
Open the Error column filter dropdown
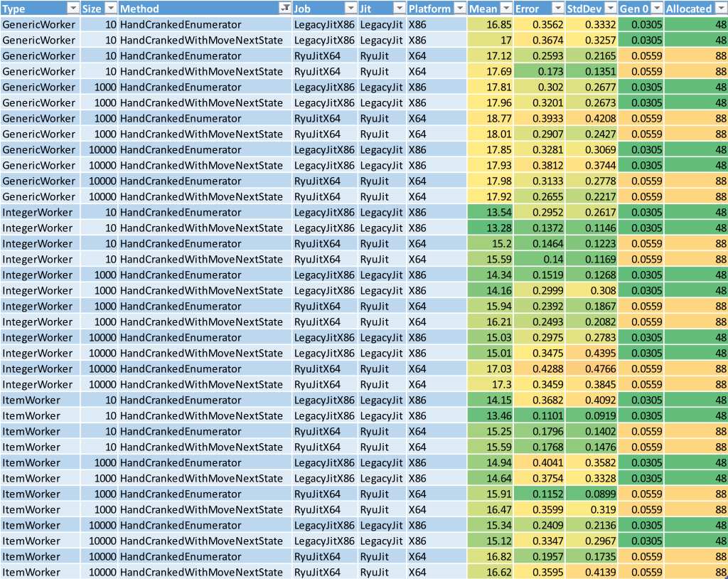coord(557,9)
